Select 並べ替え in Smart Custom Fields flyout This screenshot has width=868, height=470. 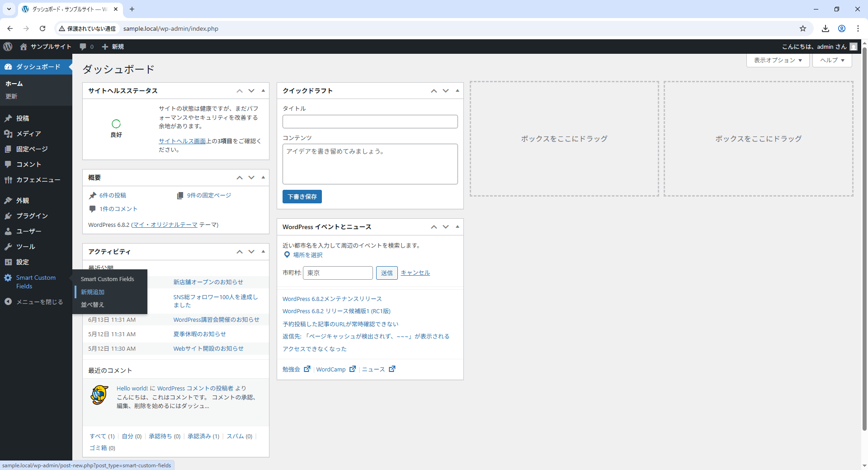93,305
